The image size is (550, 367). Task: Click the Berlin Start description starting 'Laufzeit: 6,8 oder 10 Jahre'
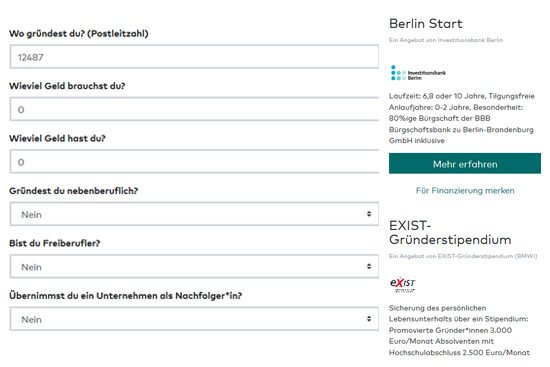462,118
